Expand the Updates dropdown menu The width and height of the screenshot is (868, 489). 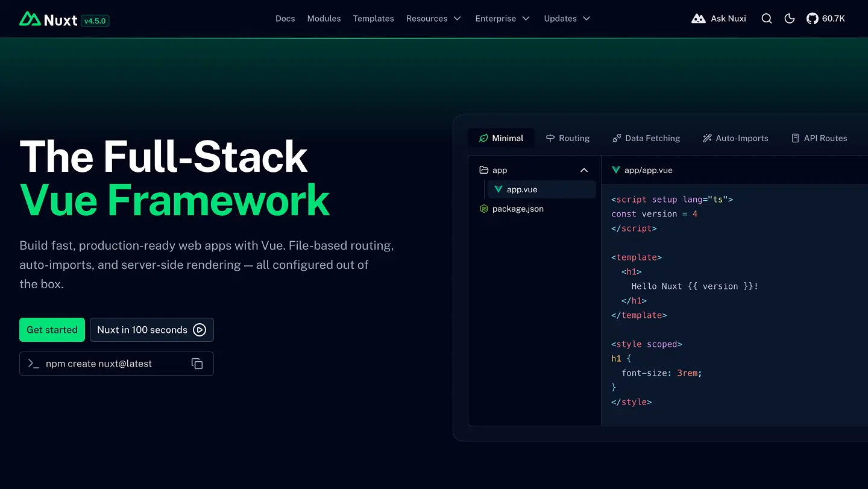click(x=567, y=19)
